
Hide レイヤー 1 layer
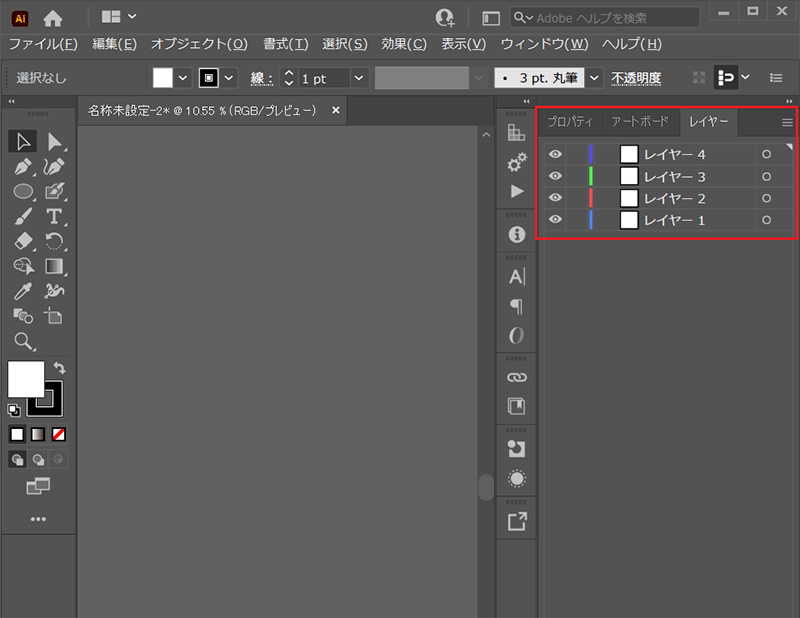tap(555, 219)
